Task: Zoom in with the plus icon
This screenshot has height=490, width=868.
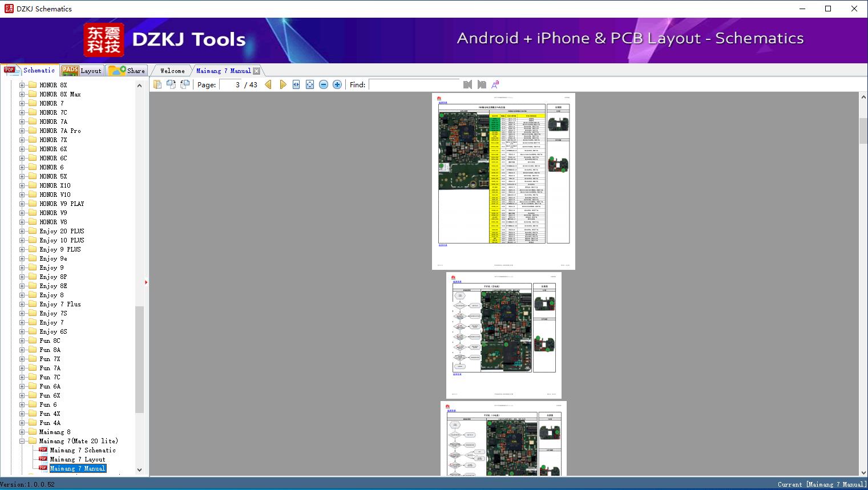Action: 337,84
